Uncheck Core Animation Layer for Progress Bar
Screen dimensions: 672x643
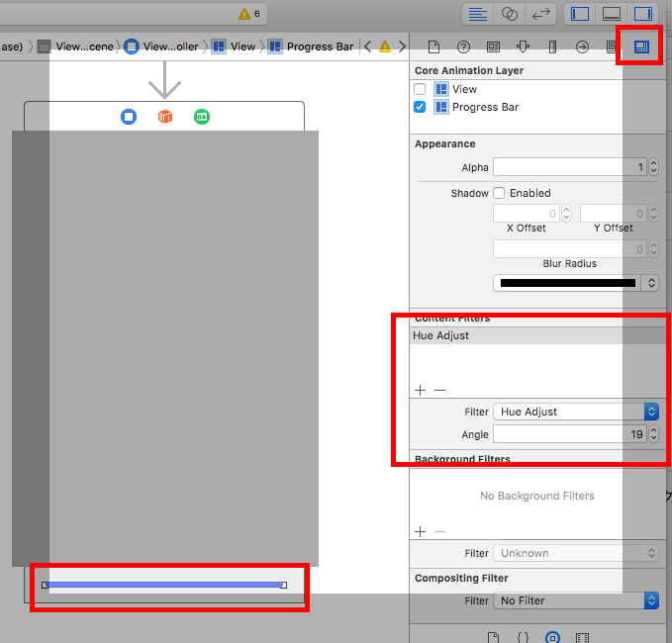(x=420, y=107)
